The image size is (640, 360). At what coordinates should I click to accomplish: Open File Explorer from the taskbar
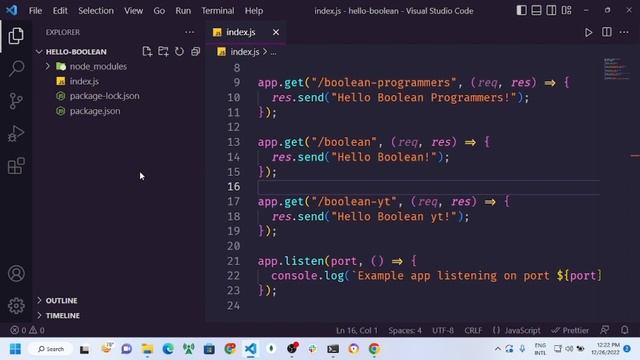point(147,349)
